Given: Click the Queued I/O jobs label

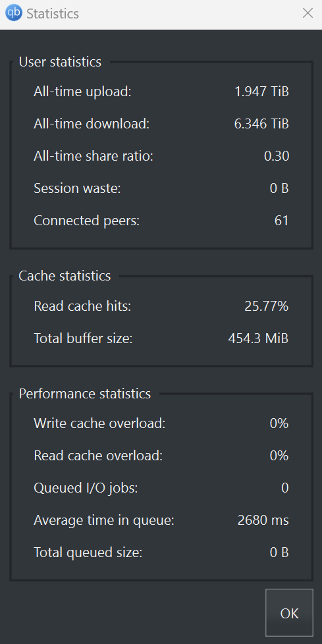Looking at the screenshot, I should click(86, 489).
